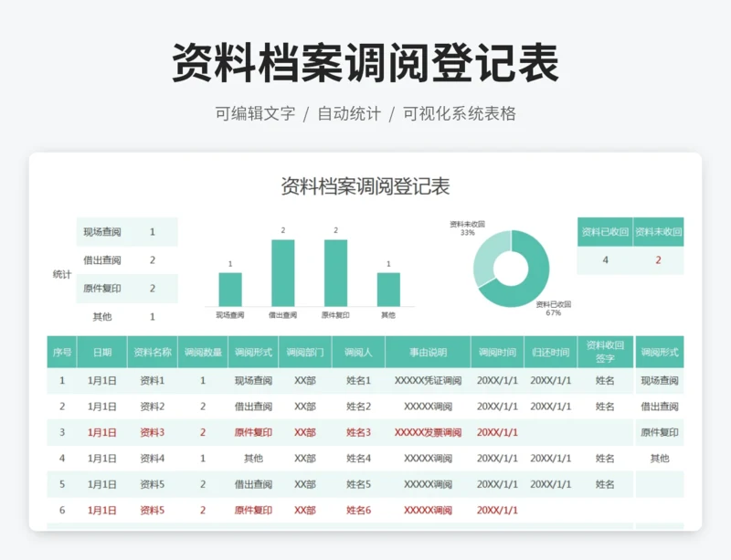Select the sheet title inside the white card
This screenshot has height=560, width=731.
coord(365,186)
